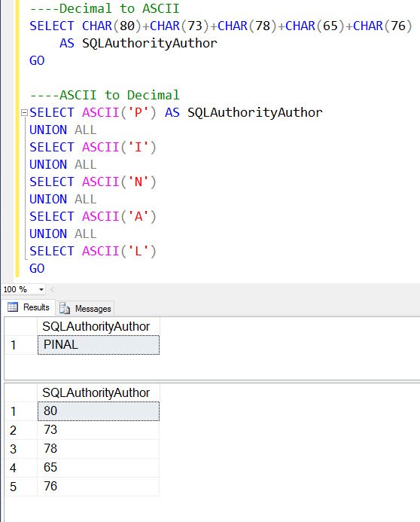Open the 100 % zoom dropdown
The image size is (420, 522).
pyautogui.click(x=41, y=290)
